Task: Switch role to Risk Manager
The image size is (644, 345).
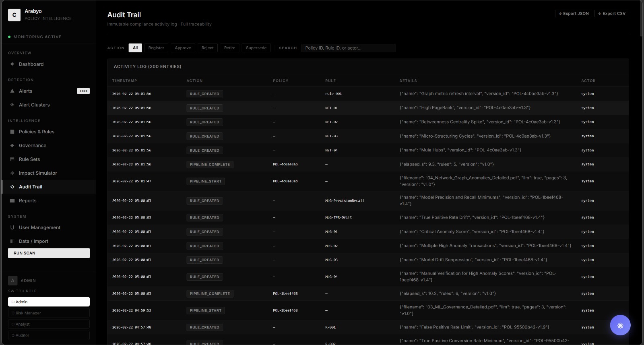Action: tap(49, 313)
